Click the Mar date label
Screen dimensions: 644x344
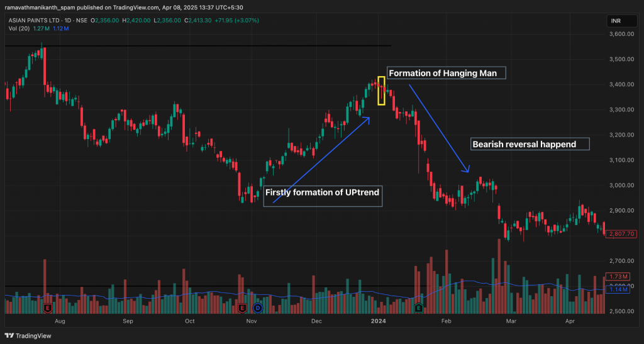point(511,321)
